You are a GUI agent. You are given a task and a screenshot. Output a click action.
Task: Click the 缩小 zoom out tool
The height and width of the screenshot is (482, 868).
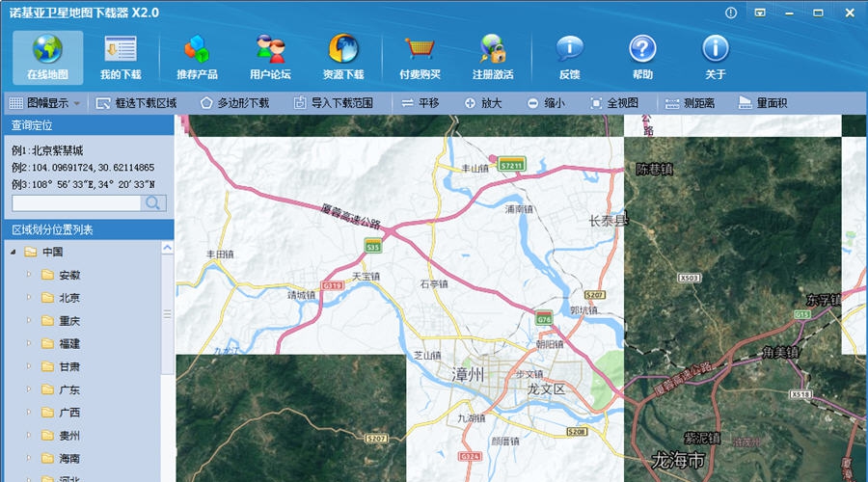point(546,103)
